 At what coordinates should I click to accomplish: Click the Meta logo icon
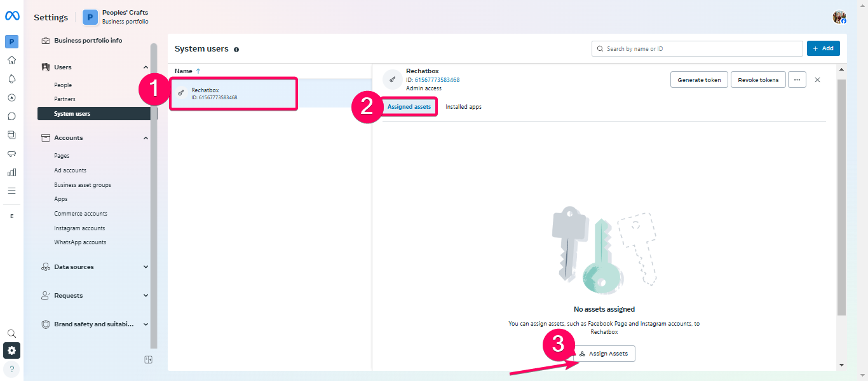11,17
